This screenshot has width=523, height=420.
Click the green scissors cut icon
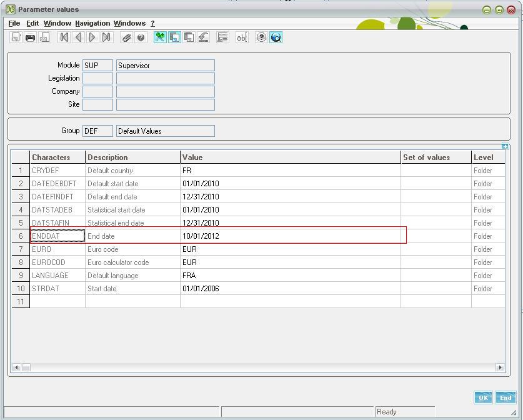pyautogui.click(x=160, y=37)
